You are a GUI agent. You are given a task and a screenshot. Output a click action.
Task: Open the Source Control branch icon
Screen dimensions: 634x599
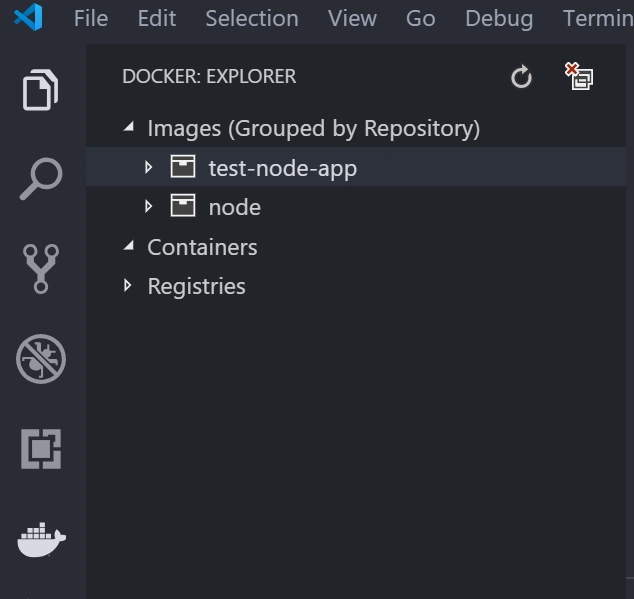pyautogui.click(x=41, y=269)
